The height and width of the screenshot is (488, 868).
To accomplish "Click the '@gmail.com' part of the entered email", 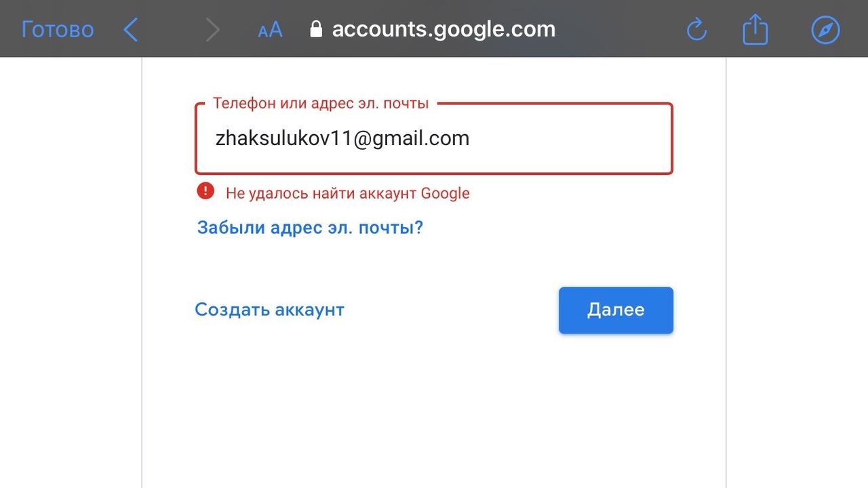I will (411, 139).
